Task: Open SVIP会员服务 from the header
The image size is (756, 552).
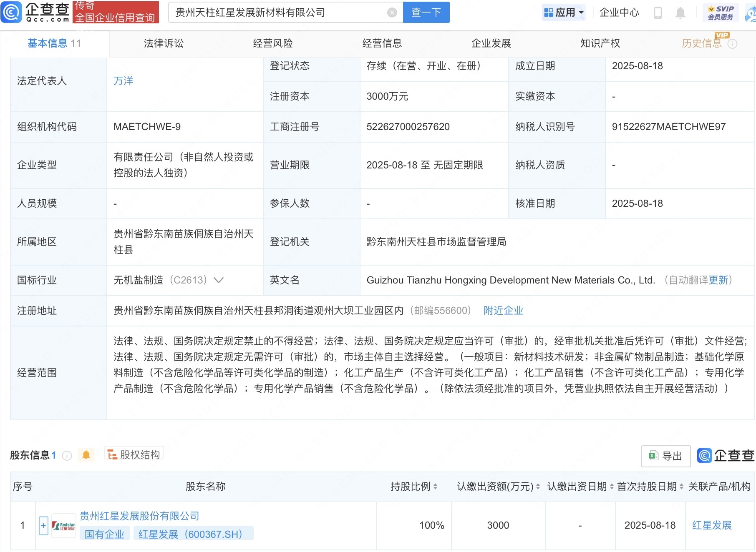Action: coord(720,12)
